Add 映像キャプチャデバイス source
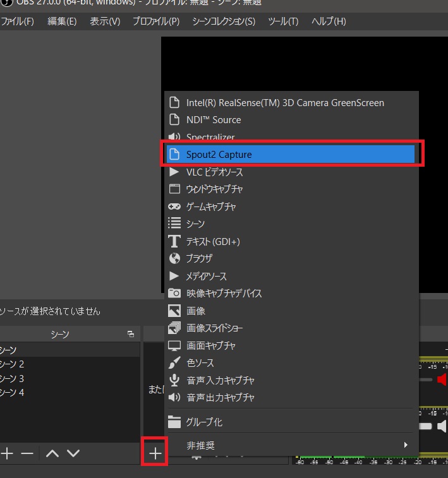 (291, 293)
